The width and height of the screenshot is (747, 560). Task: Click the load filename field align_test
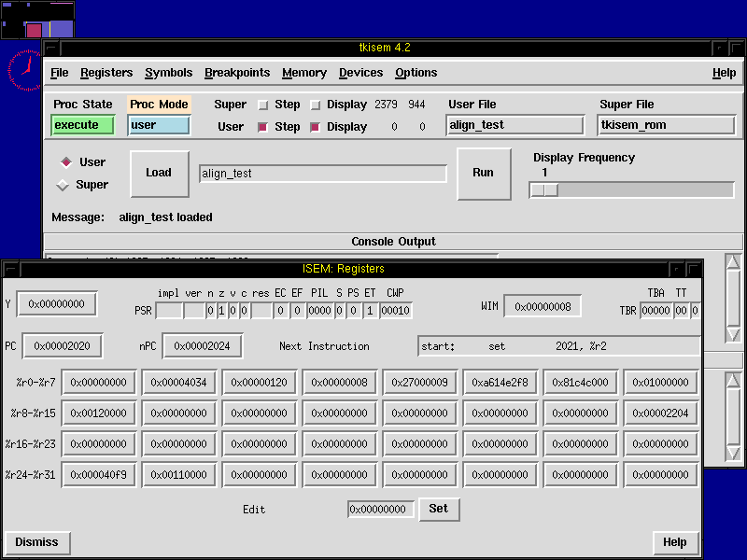tap(323, 174)
